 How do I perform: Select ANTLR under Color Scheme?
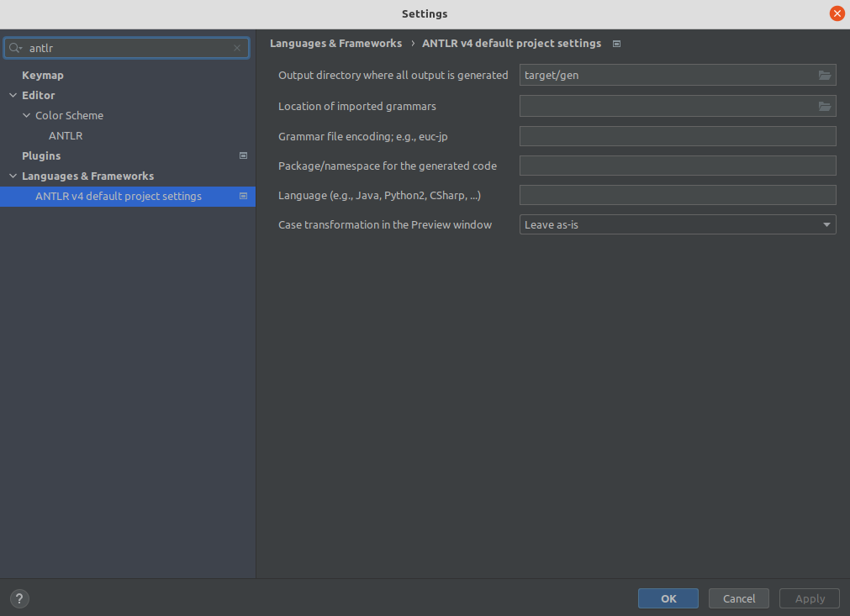point(65,134)
